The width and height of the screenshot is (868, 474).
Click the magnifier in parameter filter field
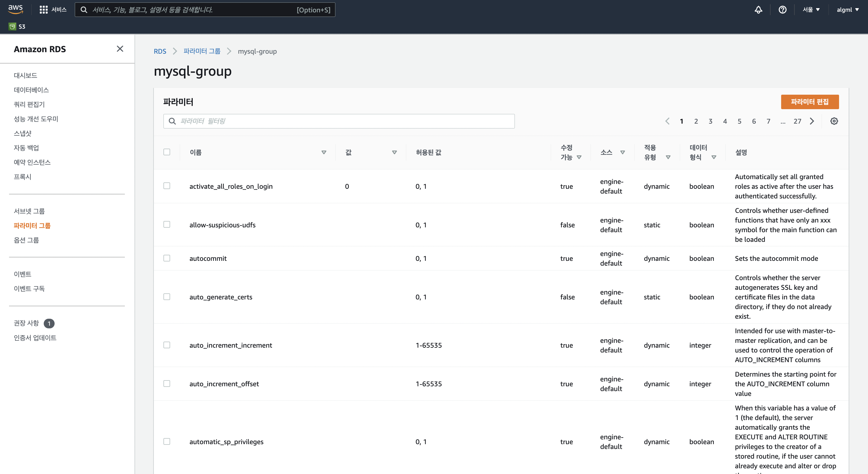tap(172, 121)
